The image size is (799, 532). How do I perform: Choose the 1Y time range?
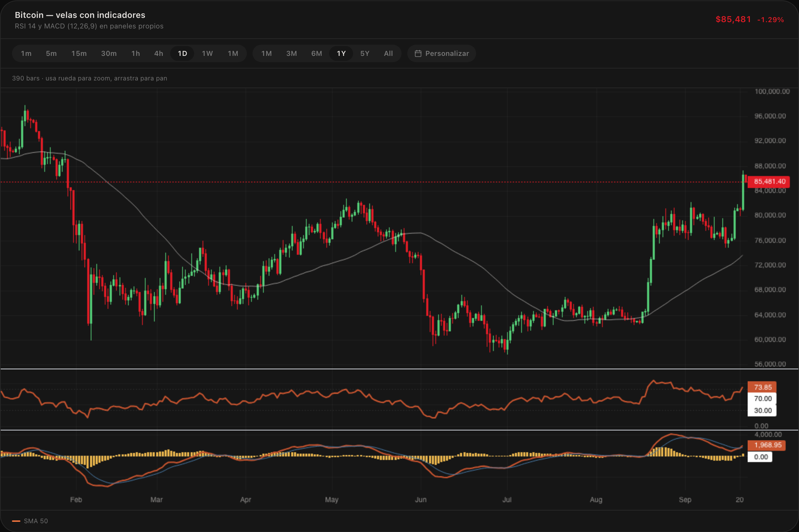coord(341,53)
